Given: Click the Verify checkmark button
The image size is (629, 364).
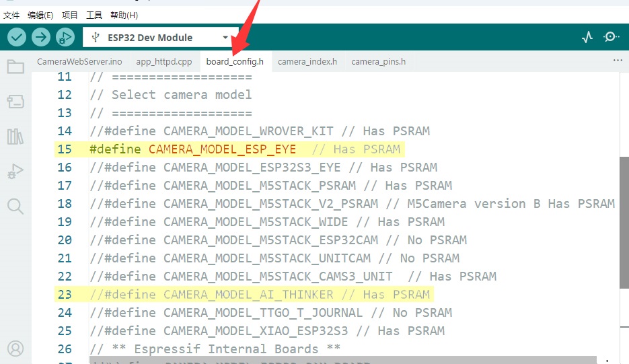Looking at the screenshot, I should pos(17,37).
